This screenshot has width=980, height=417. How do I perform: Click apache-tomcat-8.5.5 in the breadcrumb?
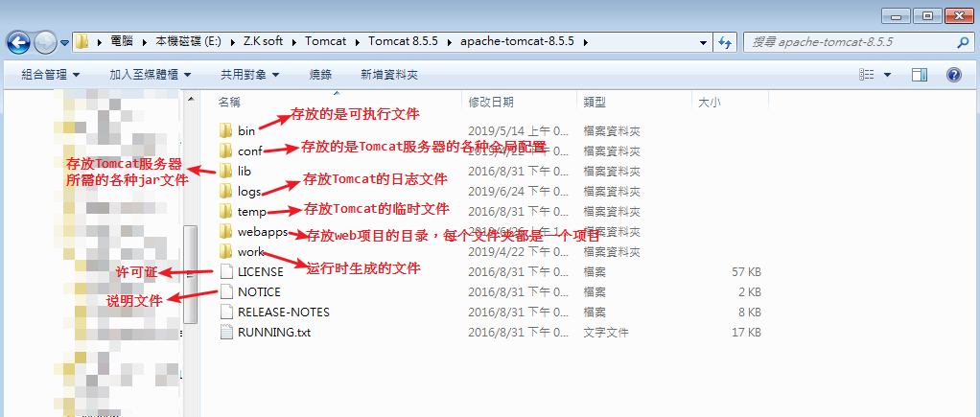pyautogui.click(x=520, y=42)
